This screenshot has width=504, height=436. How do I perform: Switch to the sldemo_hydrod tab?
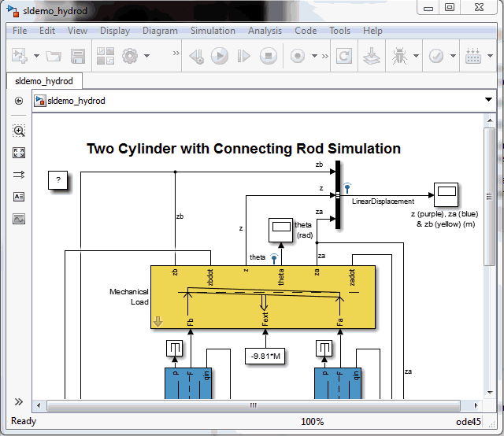tap(44, 81)
